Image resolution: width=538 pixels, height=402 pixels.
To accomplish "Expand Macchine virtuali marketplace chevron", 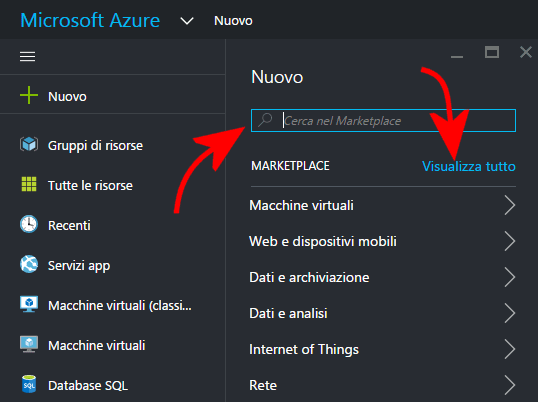I will coord(510,205).
